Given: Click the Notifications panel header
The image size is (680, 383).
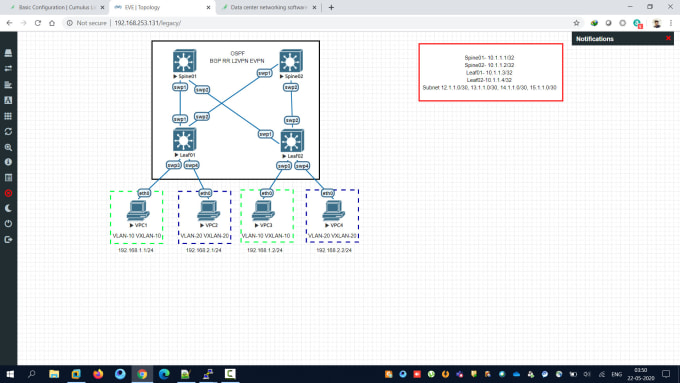Looking at the screenshot, I should pyautogui.click(x=623, y=39).
